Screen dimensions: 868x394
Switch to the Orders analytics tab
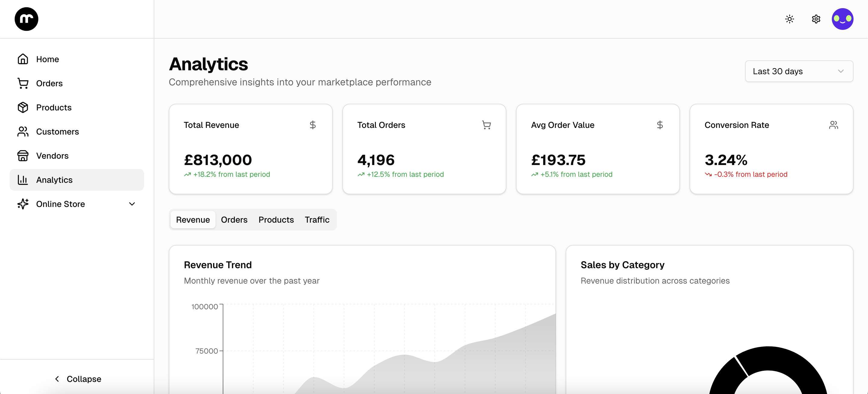click(x=234, y=220)
